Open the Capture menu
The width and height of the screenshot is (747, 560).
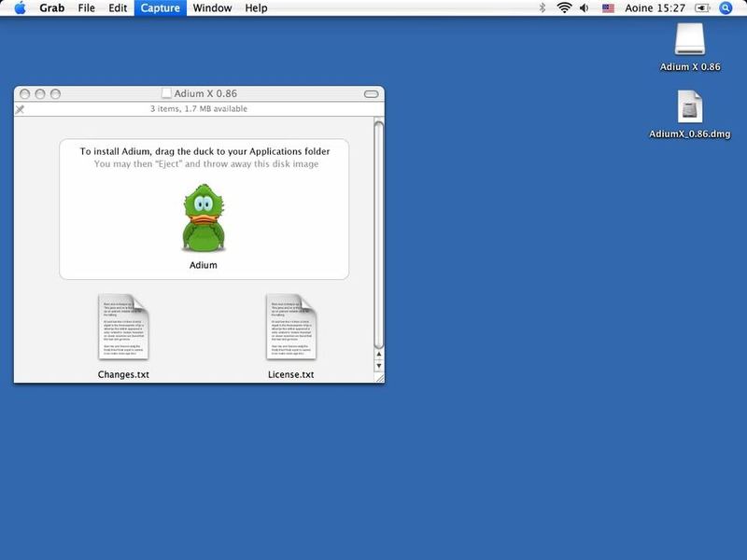160,8
